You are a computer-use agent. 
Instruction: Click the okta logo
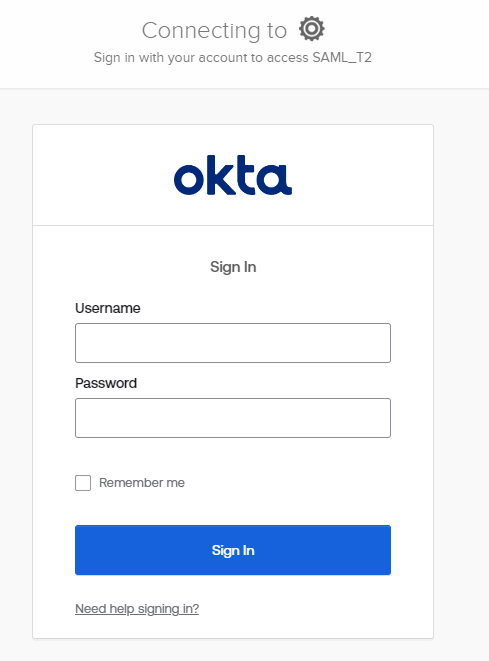point(233,175)
